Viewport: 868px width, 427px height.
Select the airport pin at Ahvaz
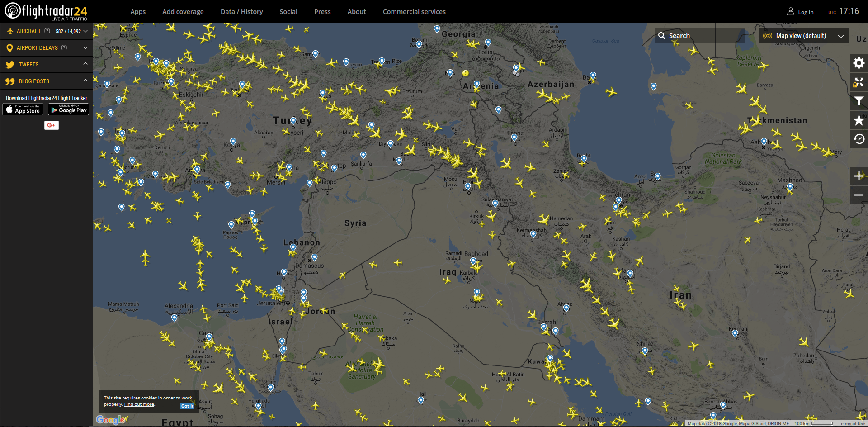566,308
